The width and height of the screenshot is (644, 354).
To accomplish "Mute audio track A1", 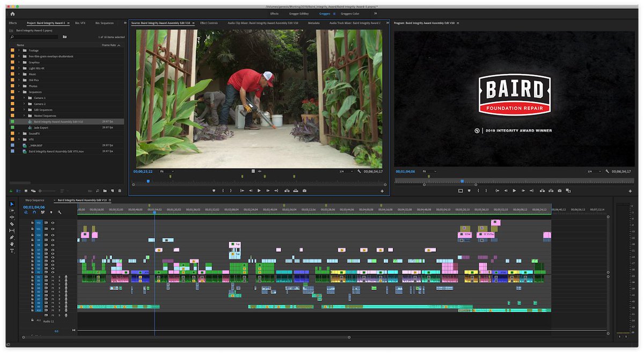I will 53,277.
